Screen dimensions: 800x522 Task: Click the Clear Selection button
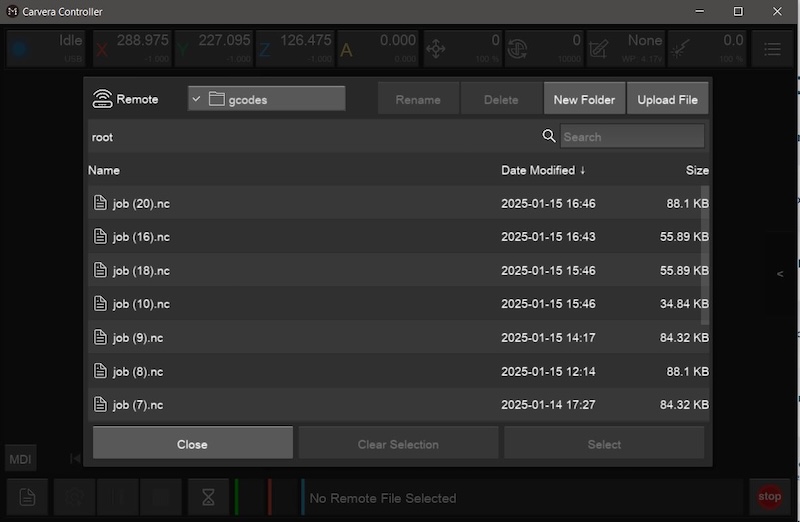(x=398, y=444)
